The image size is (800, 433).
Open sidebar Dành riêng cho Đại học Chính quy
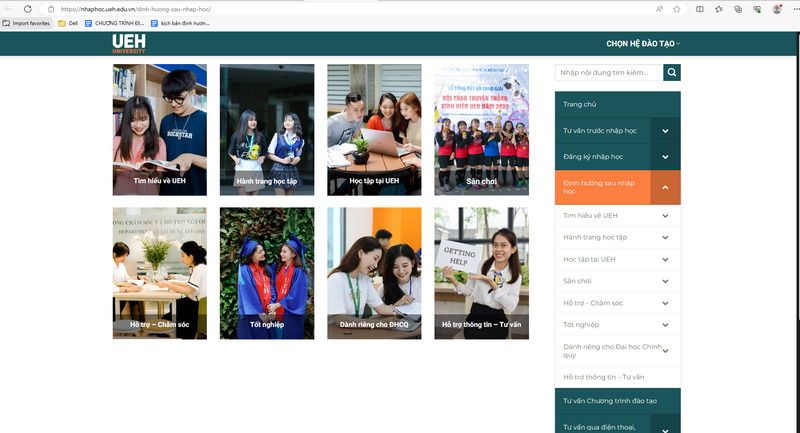(x=612, y=350)
